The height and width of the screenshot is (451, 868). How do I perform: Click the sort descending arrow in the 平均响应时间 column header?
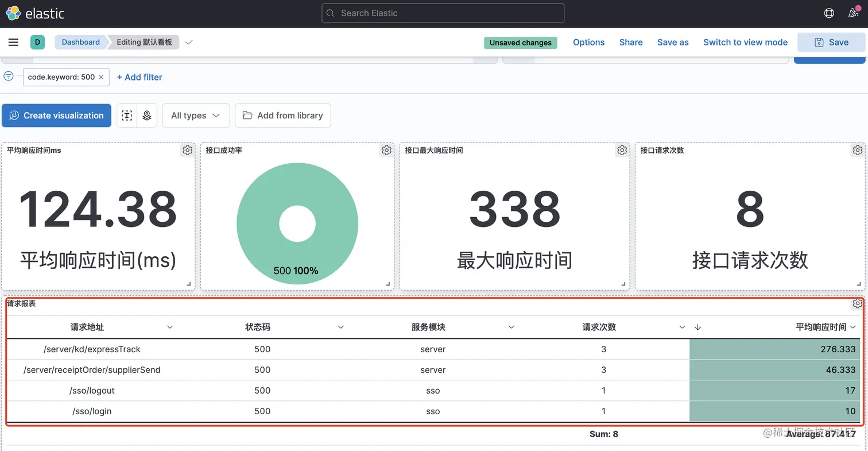pyautogui.click(x=697, y=327)
